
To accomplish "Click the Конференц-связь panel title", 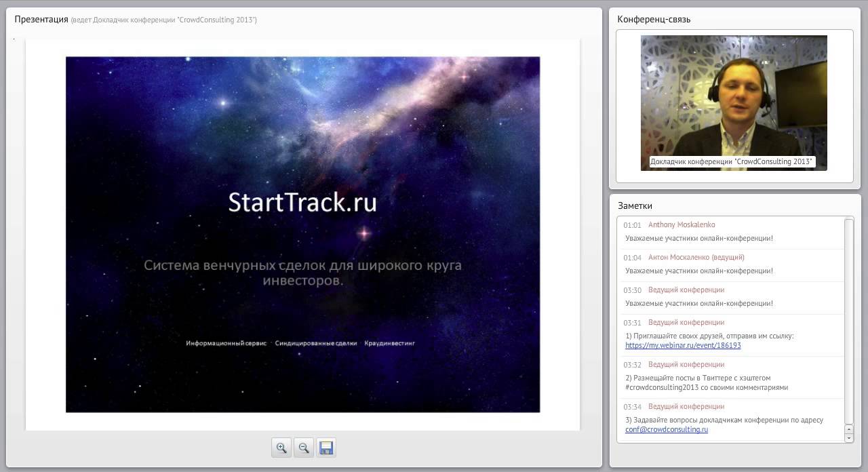I will coord(654,19).
